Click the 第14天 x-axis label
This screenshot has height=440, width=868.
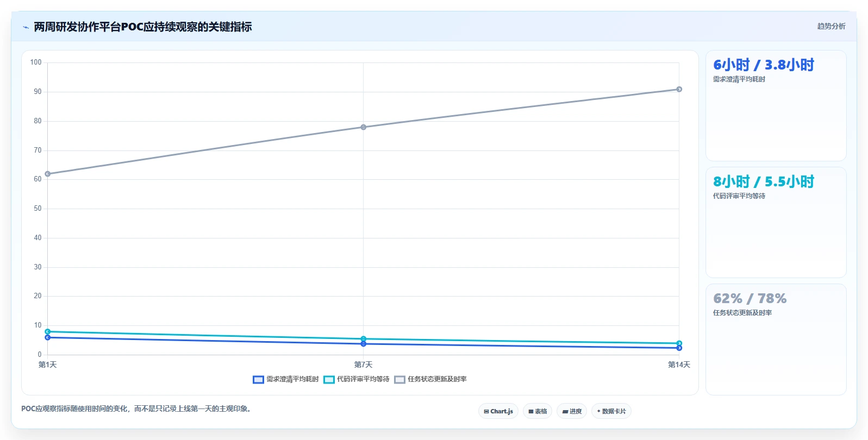[679, 364]
